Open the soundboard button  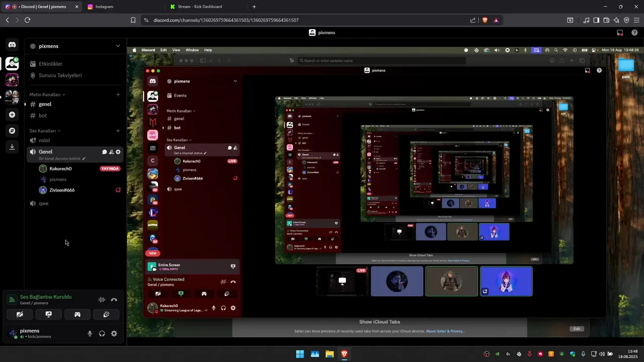106,314
